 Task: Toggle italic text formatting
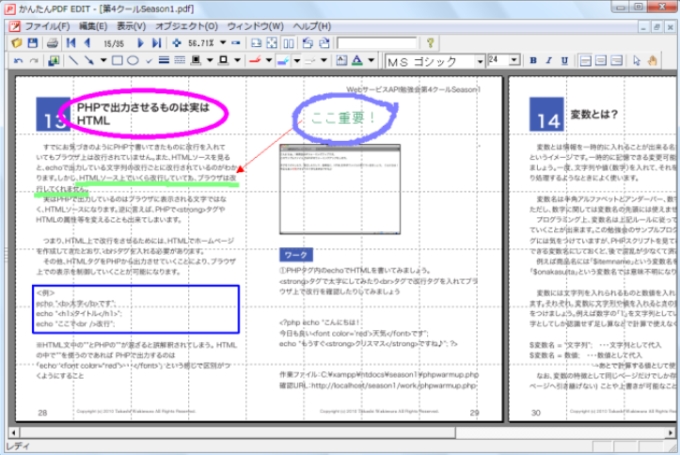tap(549, 61)
